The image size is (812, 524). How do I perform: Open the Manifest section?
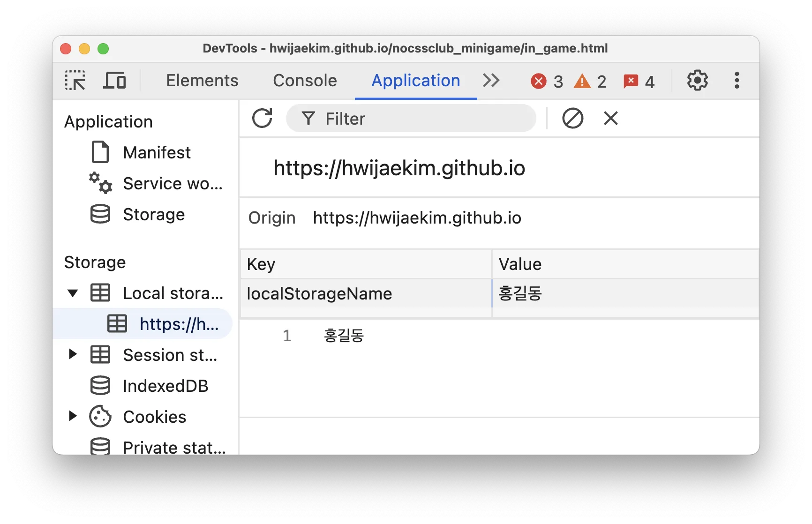click(x=157, y=152)
